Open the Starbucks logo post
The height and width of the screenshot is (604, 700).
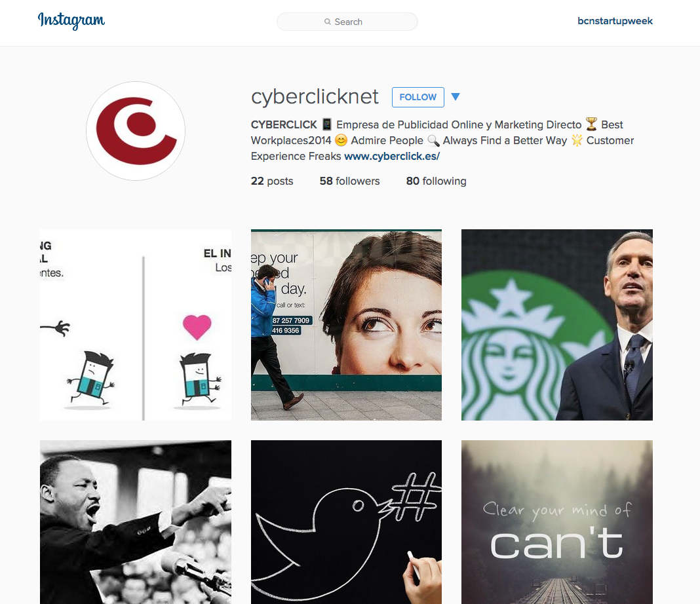tap(557, 325)
